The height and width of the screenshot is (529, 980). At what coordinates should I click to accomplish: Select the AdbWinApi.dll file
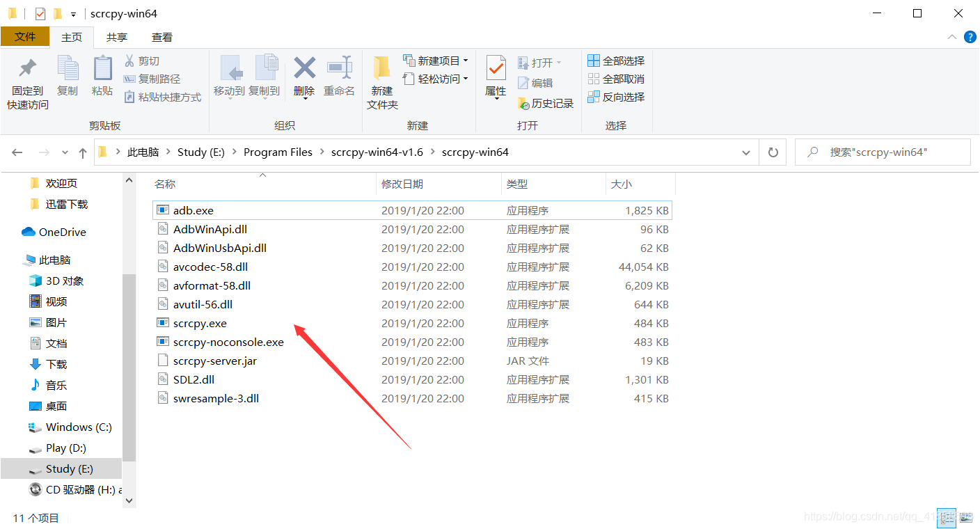pyautogui.click(x=412, y=229)
